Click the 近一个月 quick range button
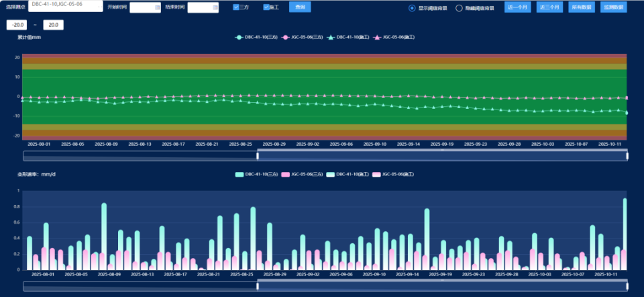 [517, 7]
